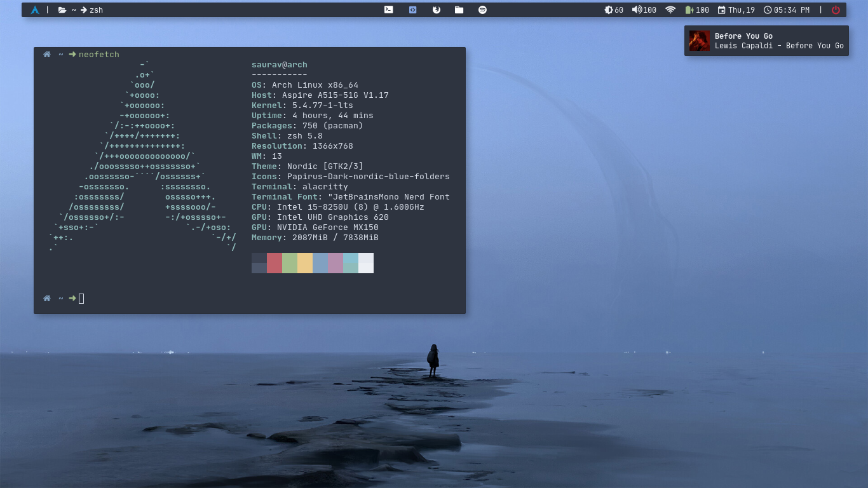Click the Shell: zsh 5.8 line
This screenshot has height=488, width=868.
coord(287,136)
